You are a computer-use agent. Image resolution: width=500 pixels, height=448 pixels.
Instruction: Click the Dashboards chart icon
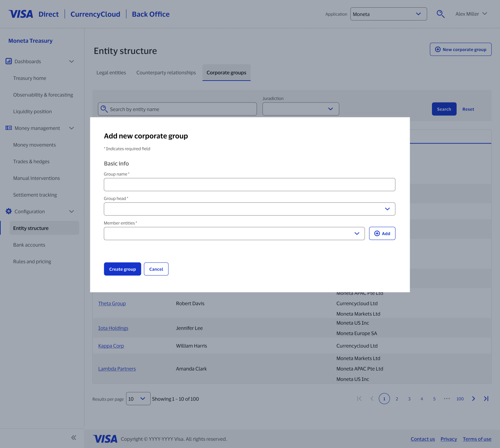[9, 61]
